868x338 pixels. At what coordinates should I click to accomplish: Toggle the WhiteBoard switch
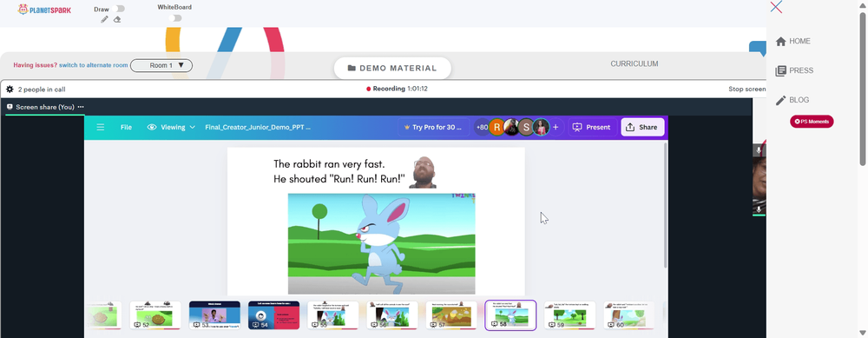point(175,18)
